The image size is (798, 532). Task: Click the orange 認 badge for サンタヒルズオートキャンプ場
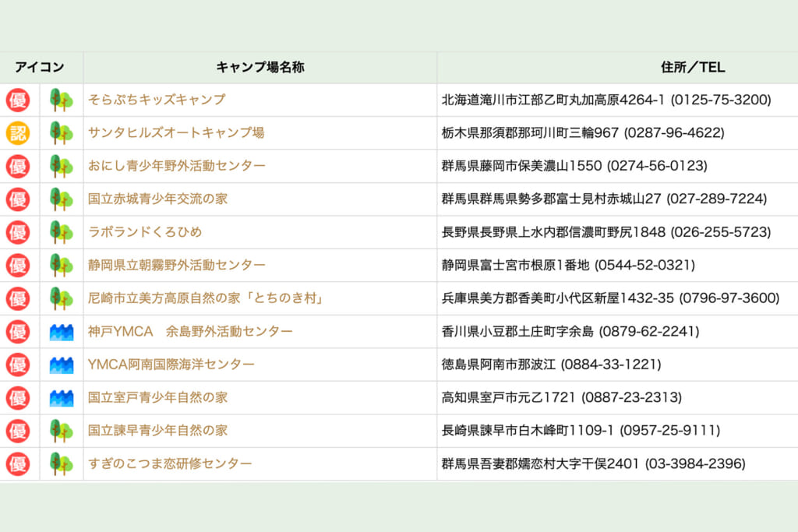(18, 133)
